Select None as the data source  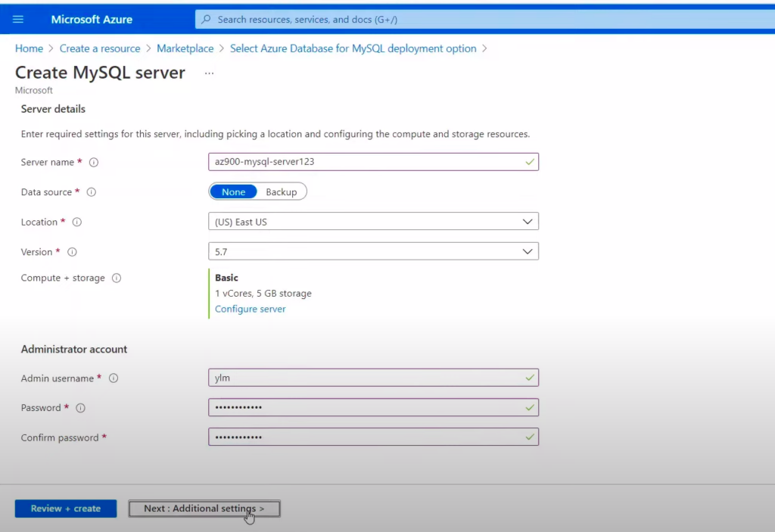pyautogui.click(x=233, y=192)
